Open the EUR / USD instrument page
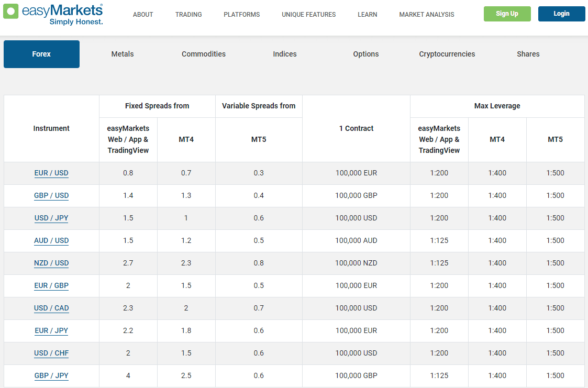This screenshot has height=388, width=588. (x=51, y=173)
